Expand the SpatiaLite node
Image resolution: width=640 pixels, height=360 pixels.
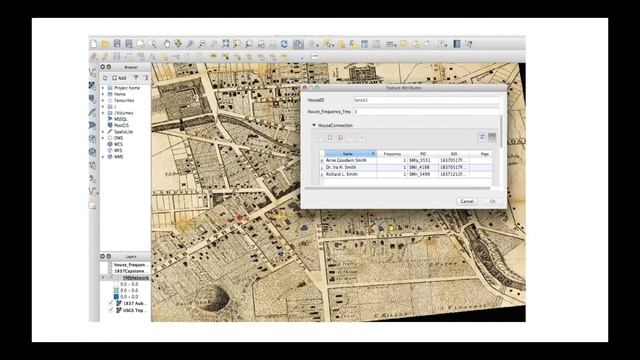[x=103, y=132]
